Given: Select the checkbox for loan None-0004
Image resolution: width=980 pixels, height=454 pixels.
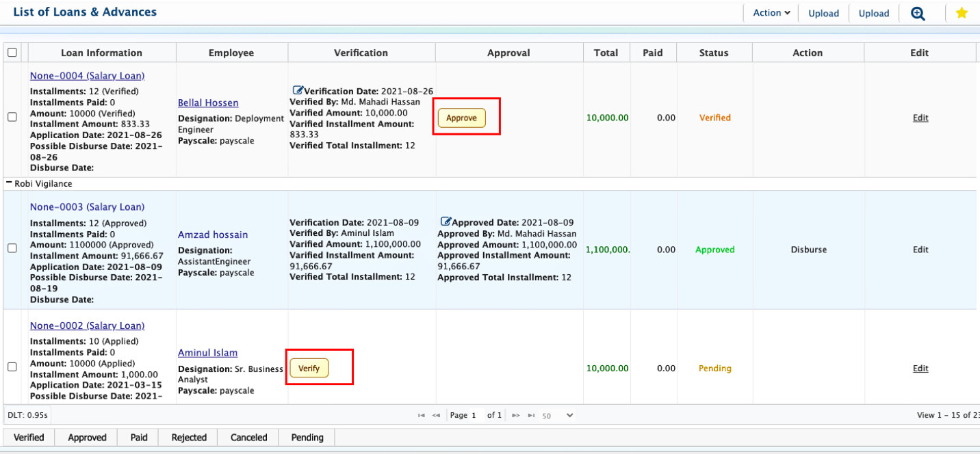Looking at the screenshot, I should [12, 118].
